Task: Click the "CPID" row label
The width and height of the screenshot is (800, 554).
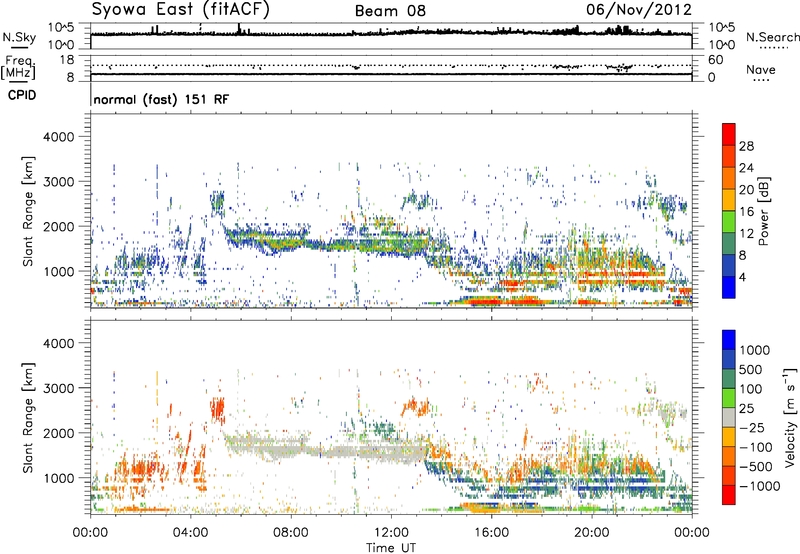Action: click(22, 95)
